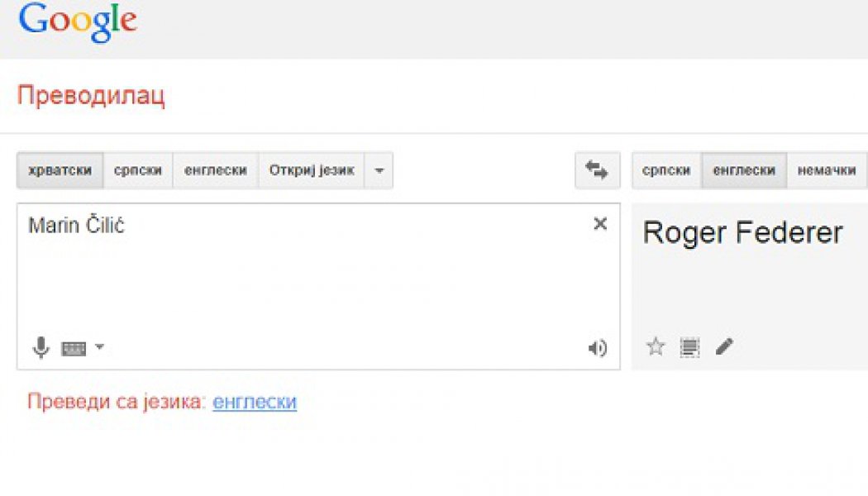Listen to source text speaker icon

click(598, 348)
